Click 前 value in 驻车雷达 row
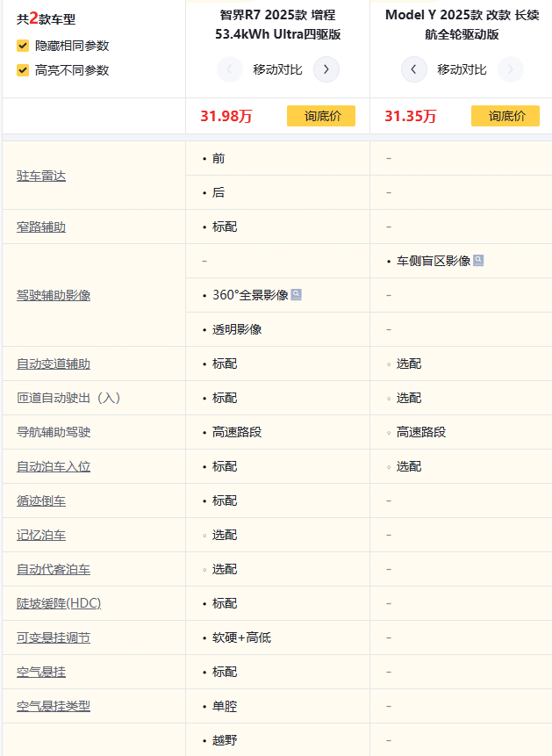The height and width of the screenshot is (756, 552). tap(219, 158)
